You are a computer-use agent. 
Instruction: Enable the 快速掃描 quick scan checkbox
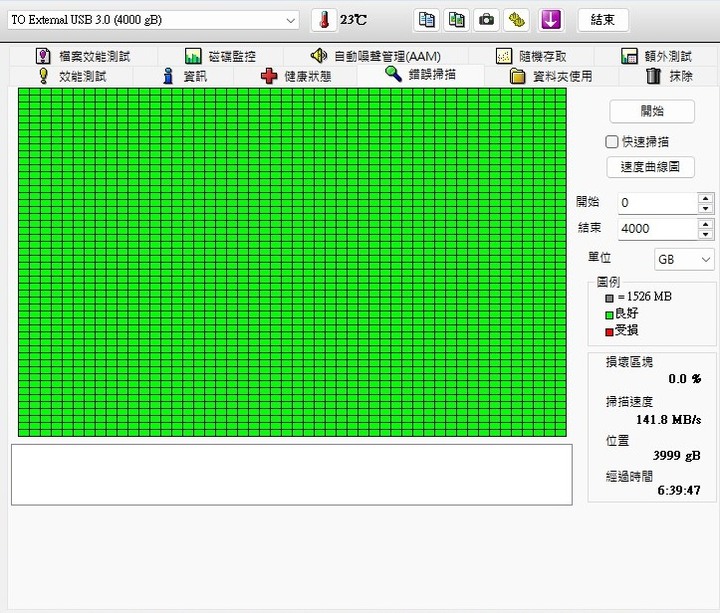click(x=612, y=141)
